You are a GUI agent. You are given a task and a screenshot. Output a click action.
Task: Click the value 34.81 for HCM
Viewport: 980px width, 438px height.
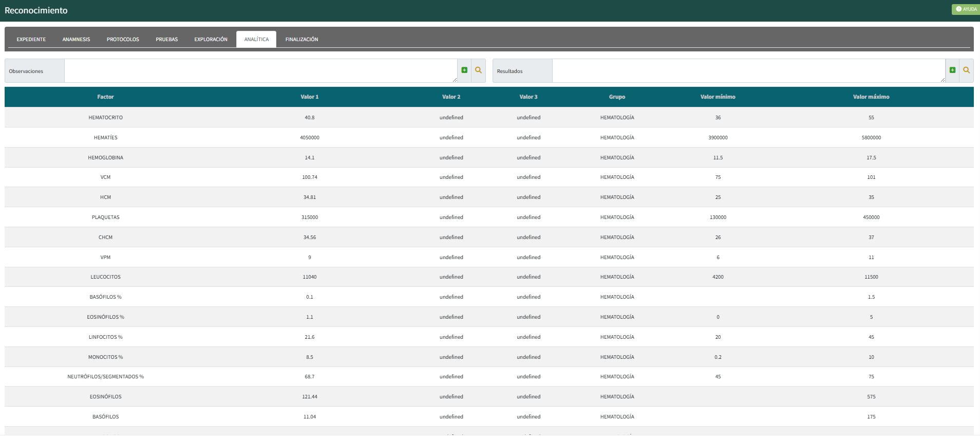coord(310,197)
